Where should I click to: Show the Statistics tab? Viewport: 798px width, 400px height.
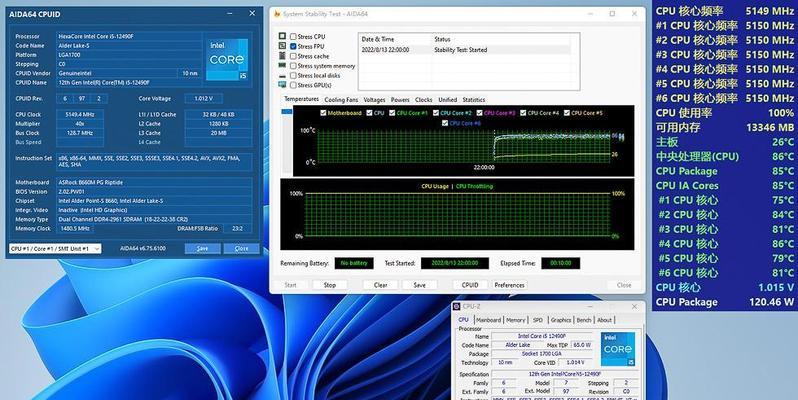[x=474, y=100]
